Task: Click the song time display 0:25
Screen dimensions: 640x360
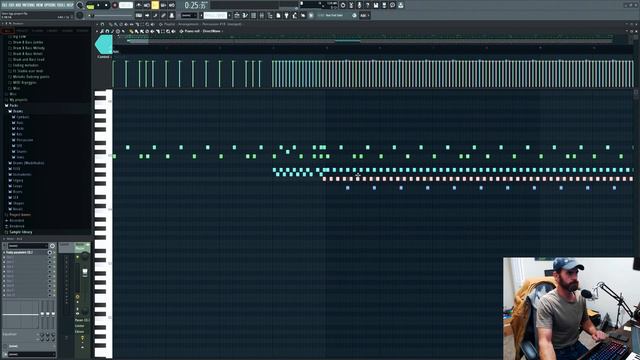Action: (195, 5)
